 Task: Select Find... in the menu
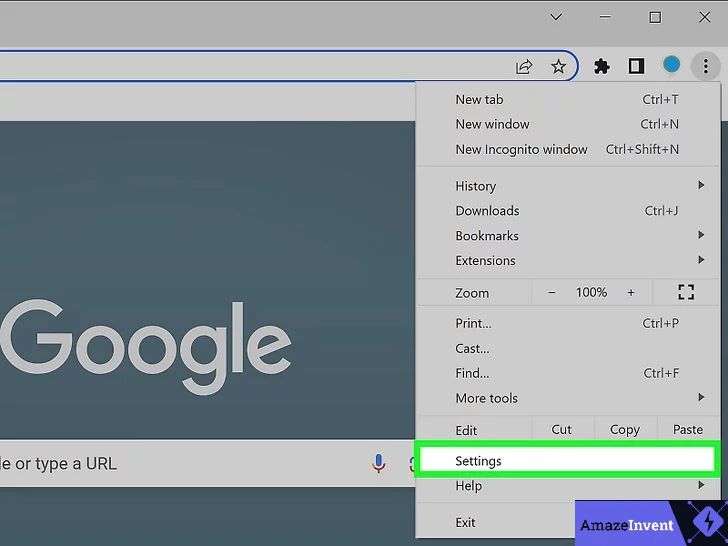tap(567, 373)
